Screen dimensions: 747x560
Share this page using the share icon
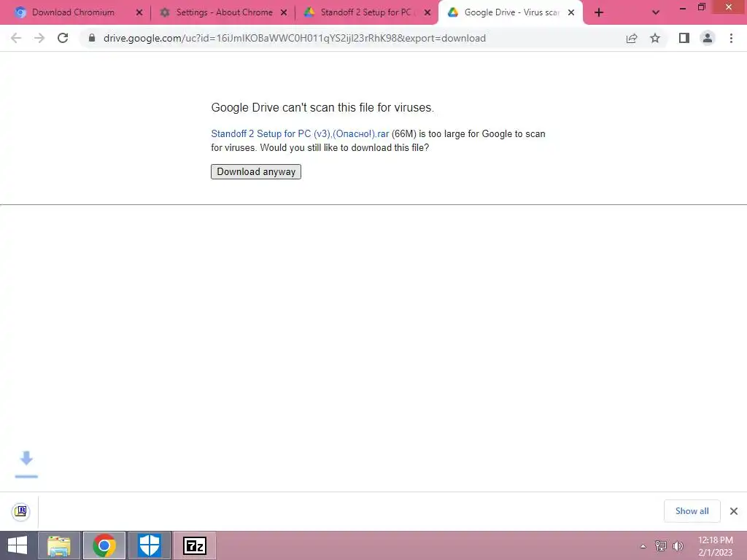tap(632, 38)
